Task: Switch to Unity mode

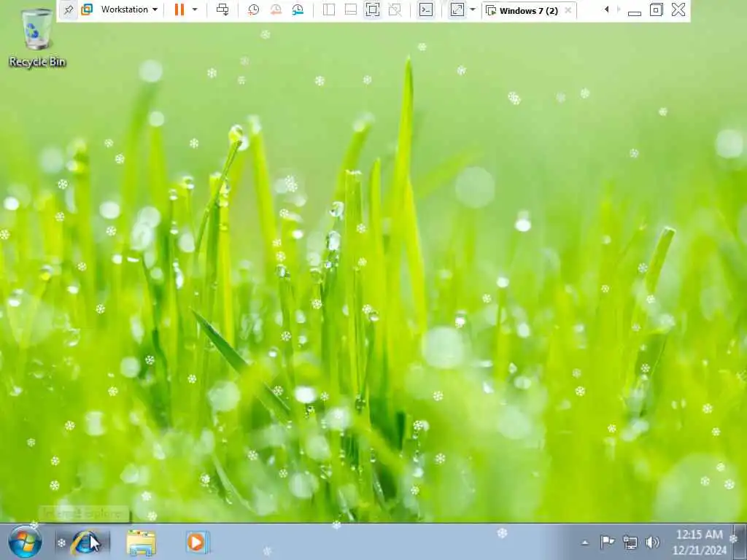Action: point(395,9)
